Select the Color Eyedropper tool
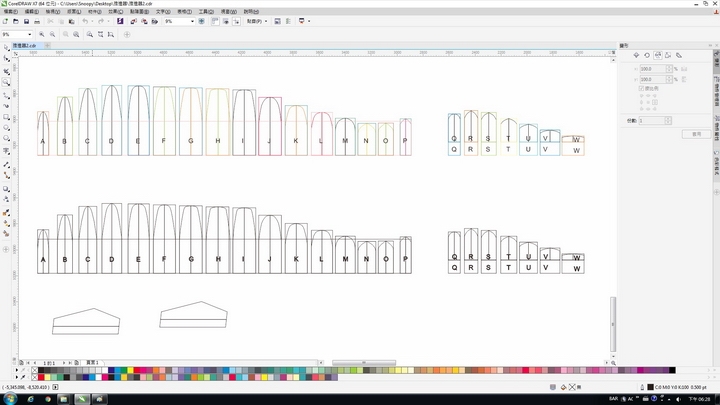Screen dimensions: 720x405 click(6, 213)
